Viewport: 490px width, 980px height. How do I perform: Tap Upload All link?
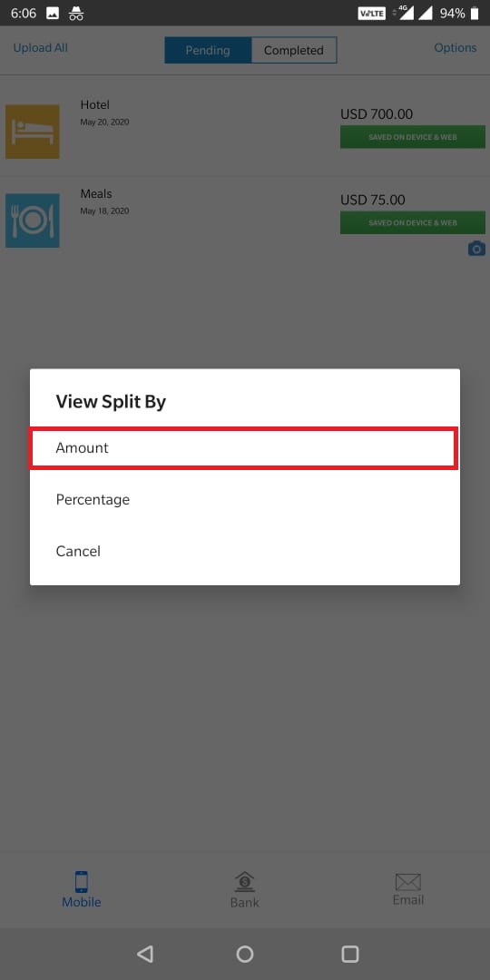pyautogui.click(x=41, y=47)
